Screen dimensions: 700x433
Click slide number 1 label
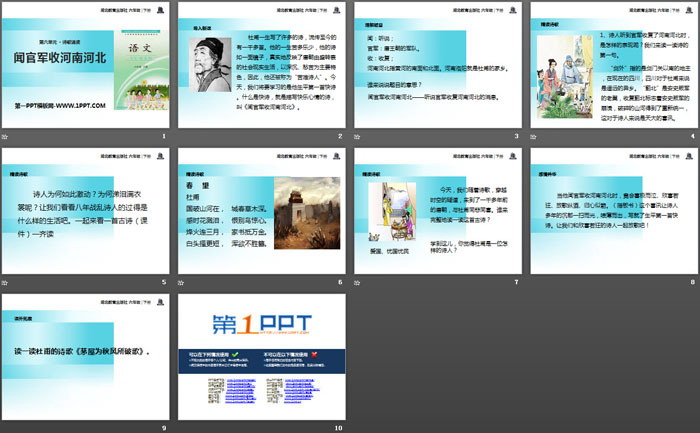point(164,136)
